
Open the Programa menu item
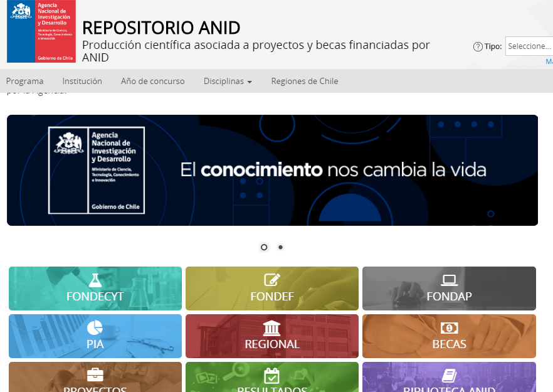tap(25, 81)
